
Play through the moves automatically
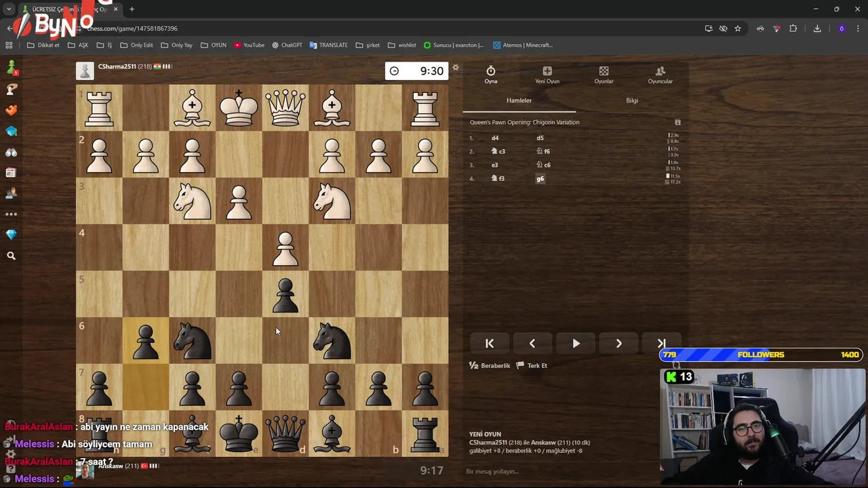(x=576, y=344)
